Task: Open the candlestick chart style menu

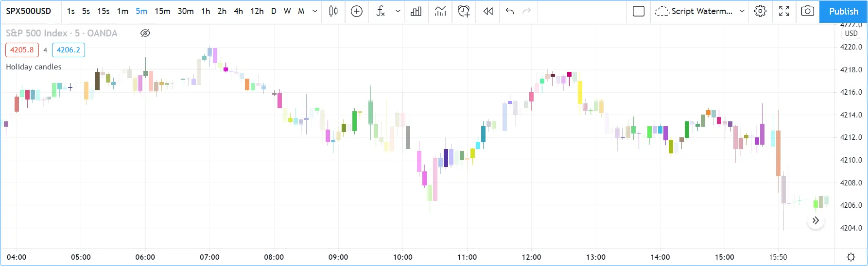Action: pos(333,11)
